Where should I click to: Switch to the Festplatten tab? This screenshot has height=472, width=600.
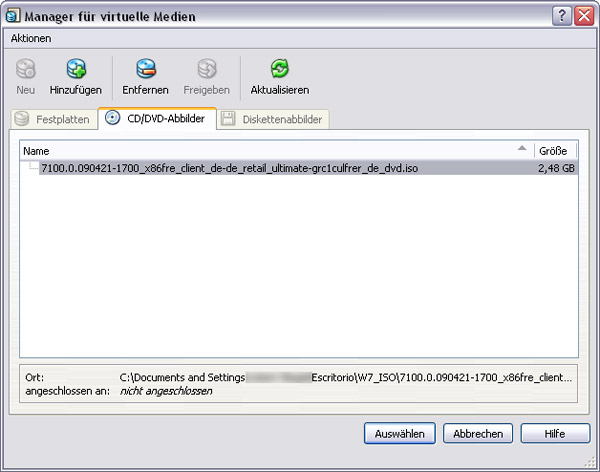[x=53, y=120]
